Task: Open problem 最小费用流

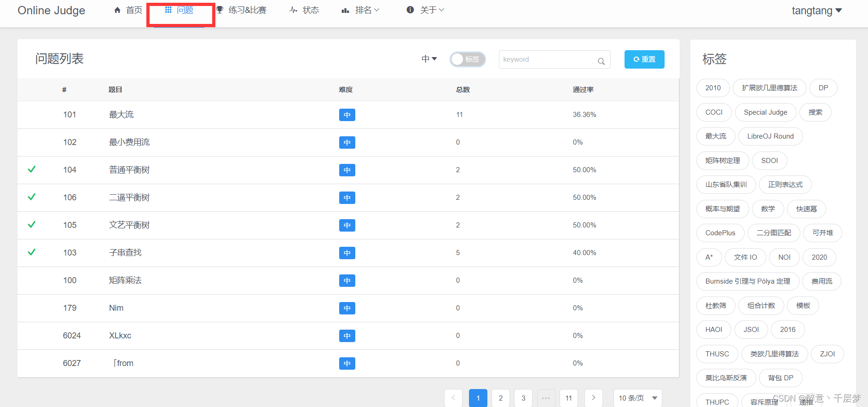Action: click(129, 142)
